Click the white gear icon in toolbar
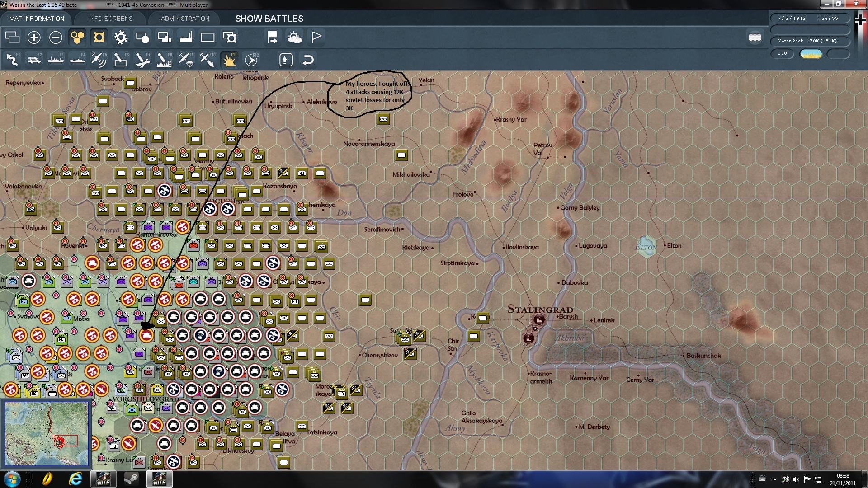This screenshot has width=868, height=488. [x=121, y=38]
